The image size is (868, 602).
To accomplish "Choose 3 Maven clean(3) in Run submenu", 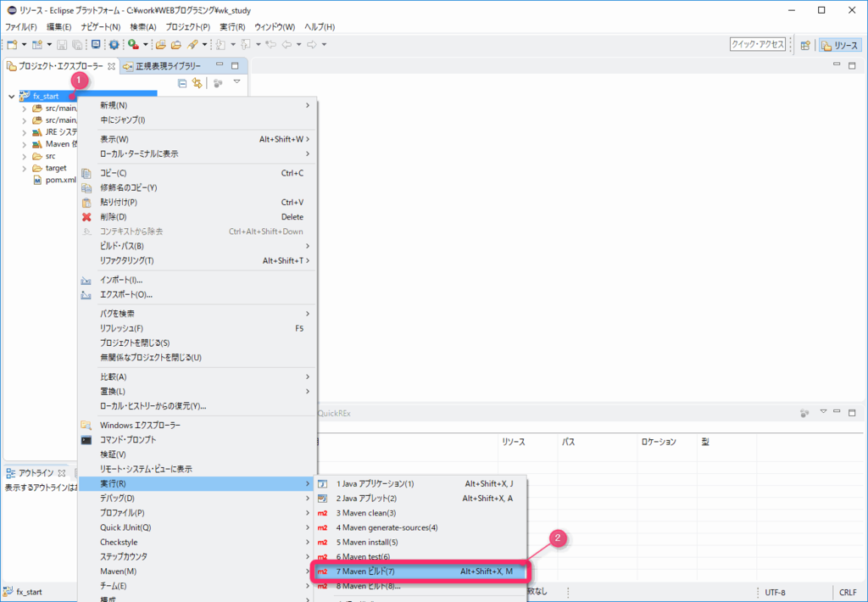I will tap(420, 513).
